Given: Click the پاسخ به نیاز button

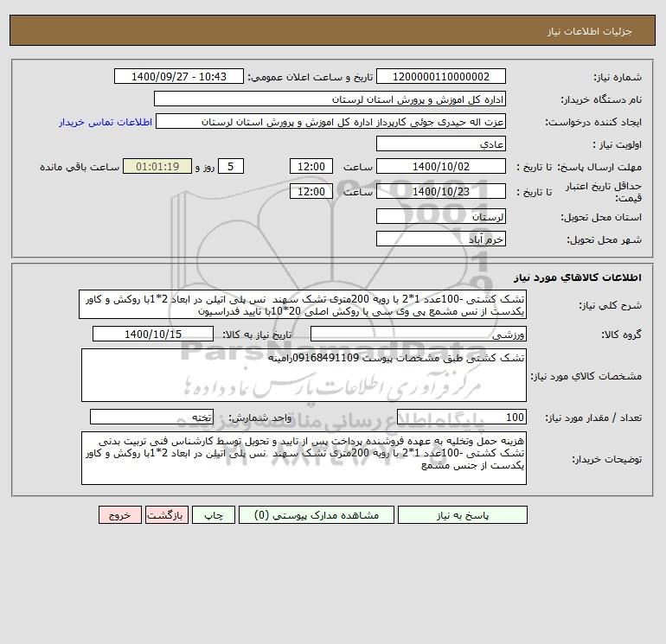Looking at the screenshot, I should 463,515.
